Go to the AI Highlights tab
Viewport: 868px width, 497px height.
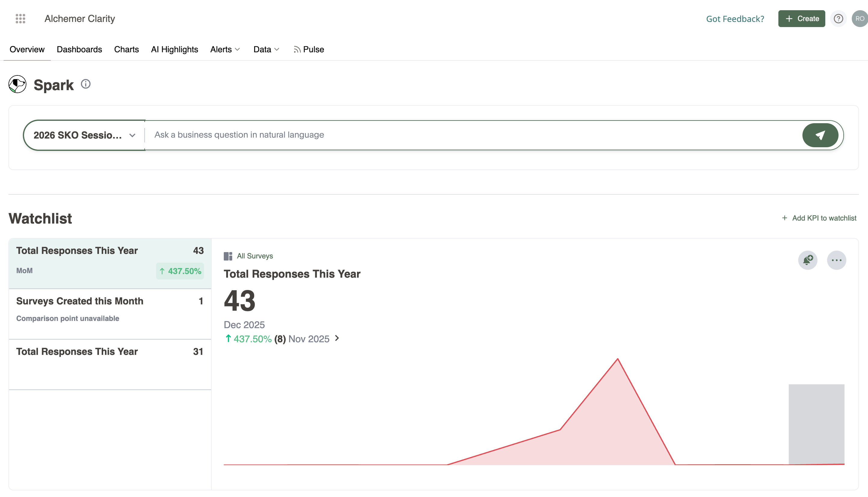174,50
